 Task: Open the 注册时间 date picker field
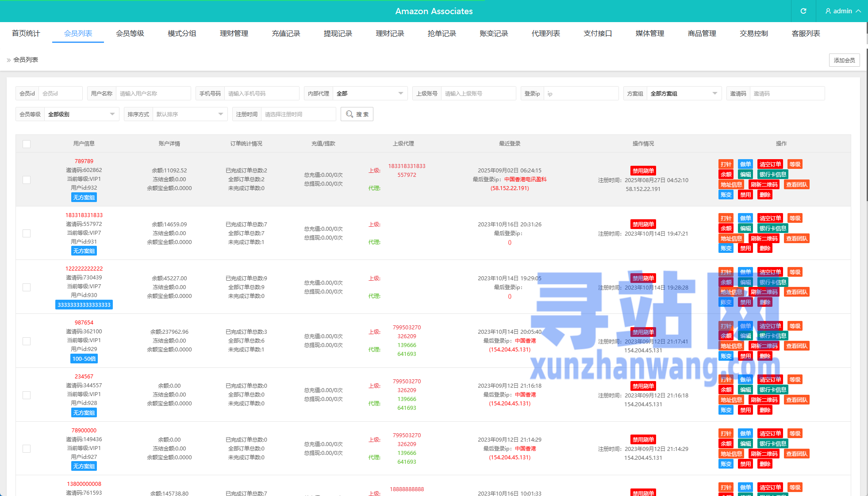tap(298, 114)
